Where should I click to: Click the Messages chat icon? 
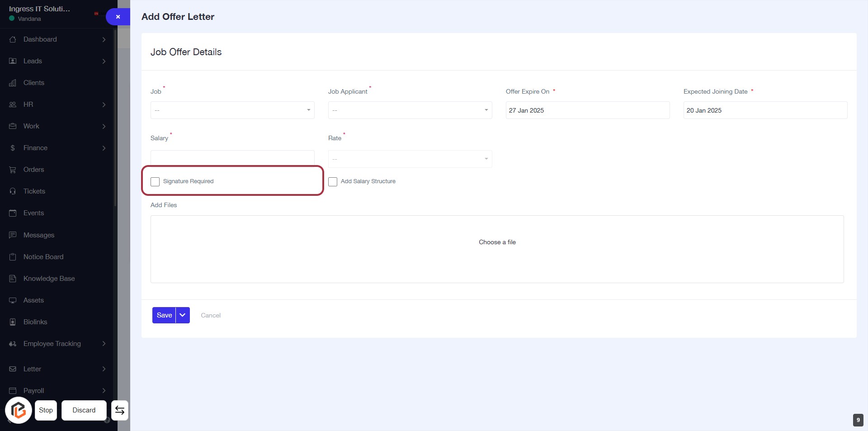[13, 235]
